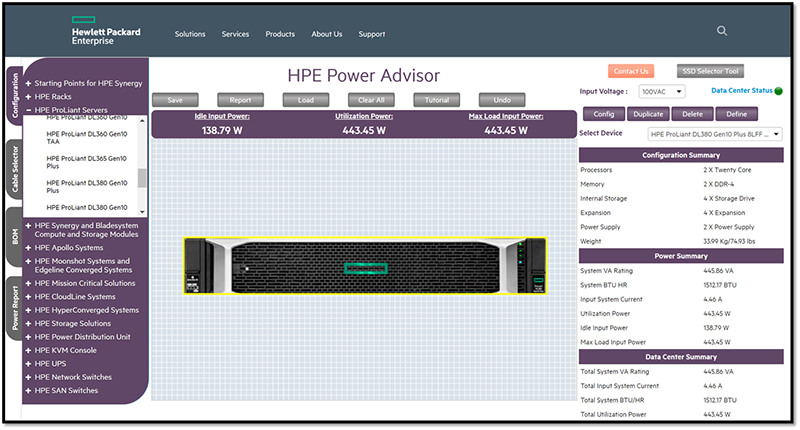Click the Load button
This screenshot has width=800, height=430.
point(306,100)
